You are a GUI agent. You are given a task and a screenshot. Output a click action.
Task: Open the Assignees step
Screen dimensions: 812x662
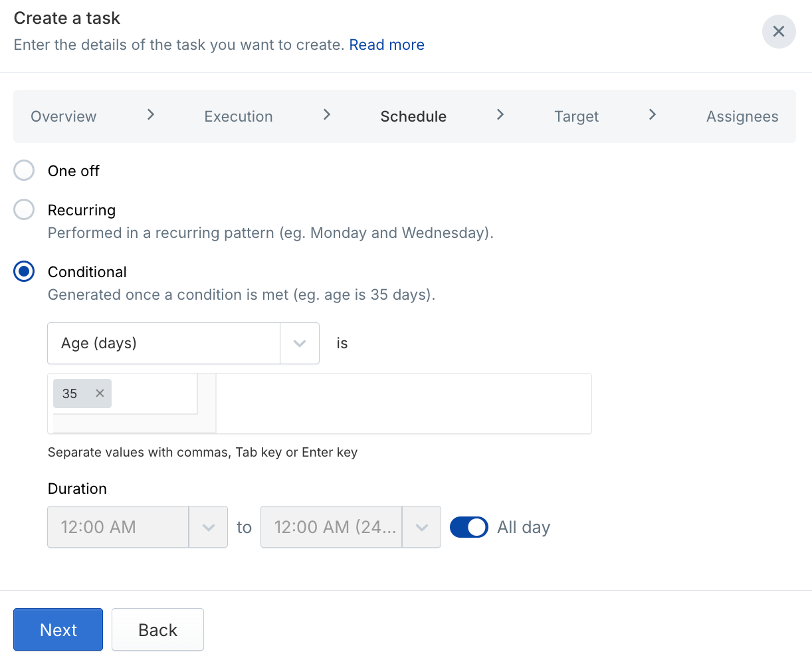(742, 116)
